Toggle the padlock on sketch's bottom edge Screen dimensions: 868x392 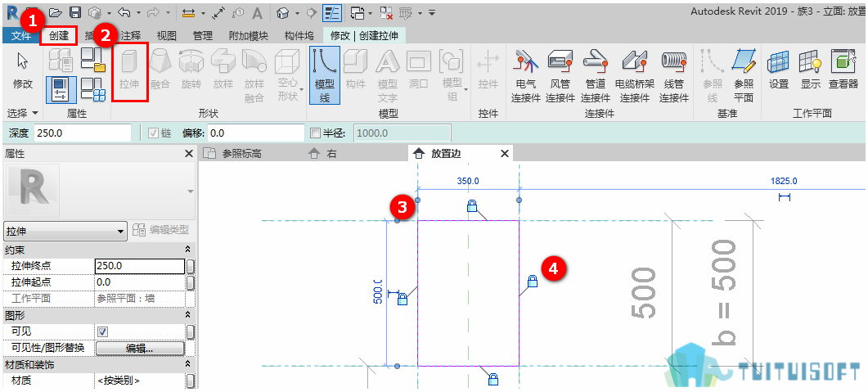click(x=493, y=379)
